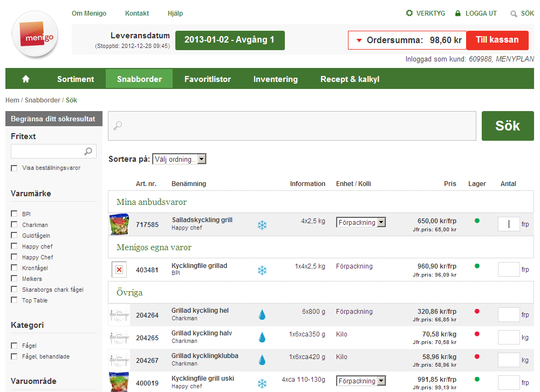Click chilled drop icon for Grillad kycklingklubba
The image size is (540, 392).
(262, 360)
